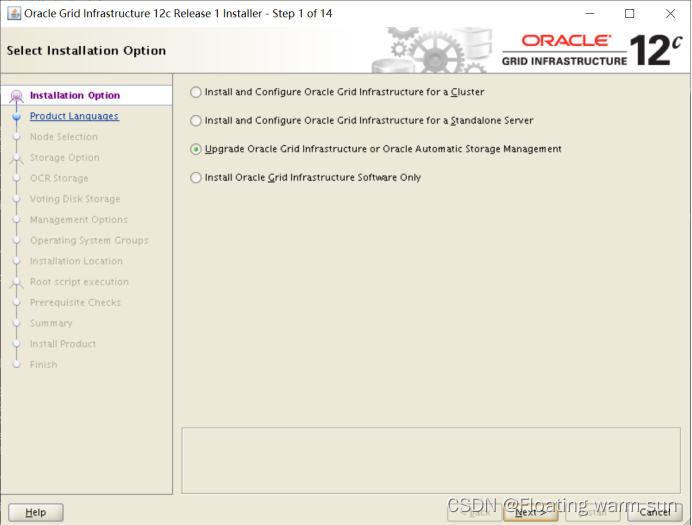Image resolution: width=692 pixels, height=525 pixels.
Task: Select Install Oracle Grid Infrastructure Software Only
Action: point(305,177)
